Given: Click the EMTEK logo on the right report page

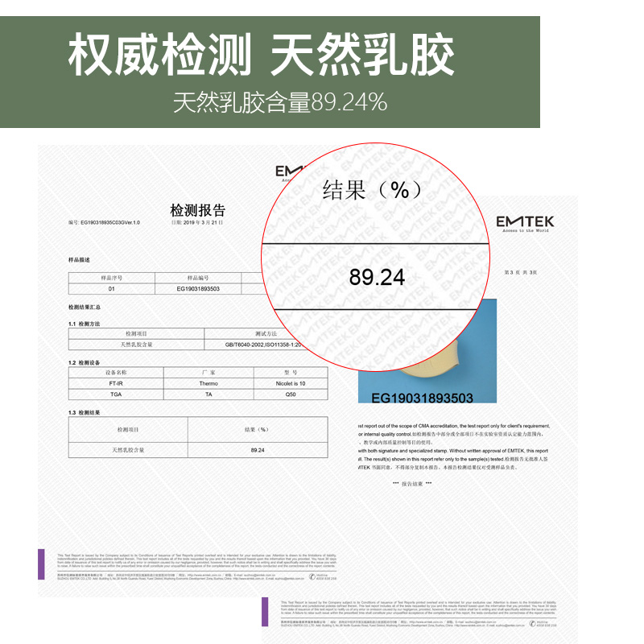Looking at the screenshot, I should (x=525, y=224).
